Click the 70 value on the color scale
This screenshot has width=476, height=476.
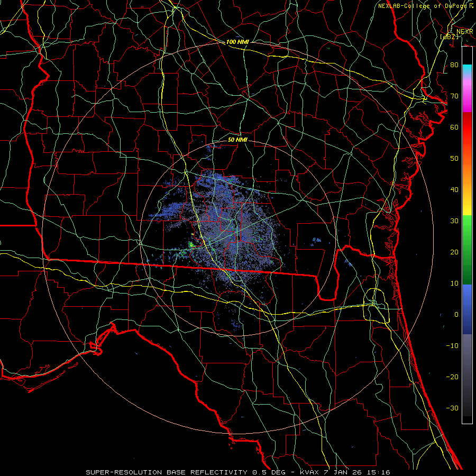click(454, 96)
